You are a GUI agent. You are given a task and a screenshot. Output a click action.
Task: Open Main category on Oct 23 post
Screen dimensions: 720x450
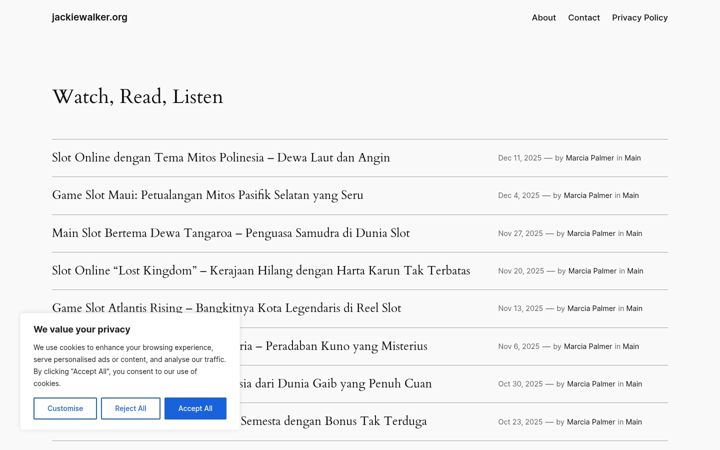tap(634, 422)
